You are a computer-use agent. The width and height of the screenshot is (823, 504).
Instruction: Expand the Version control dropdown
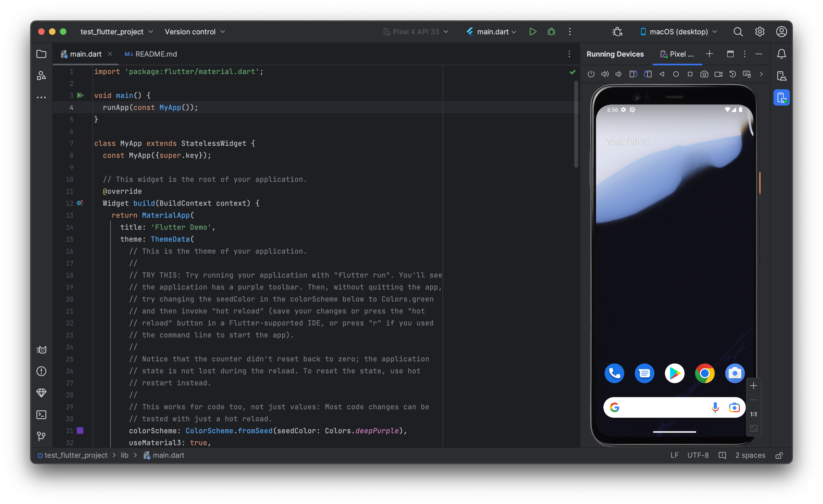coord(195,32)
